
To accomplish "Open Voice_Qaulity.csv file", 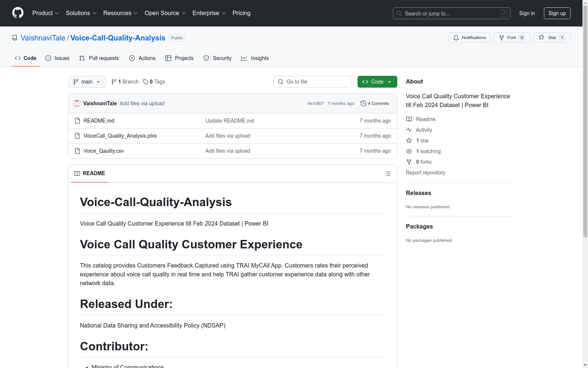I will point(104,151).
